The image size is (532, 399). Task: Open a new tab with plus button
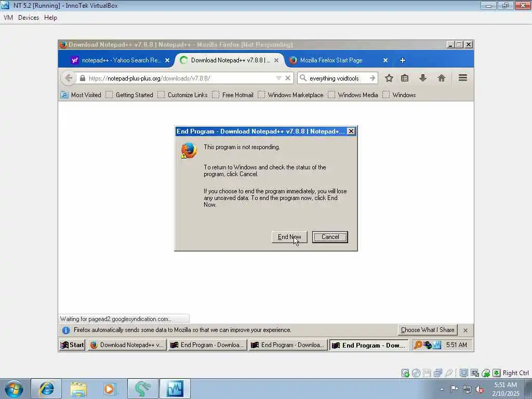403,60
